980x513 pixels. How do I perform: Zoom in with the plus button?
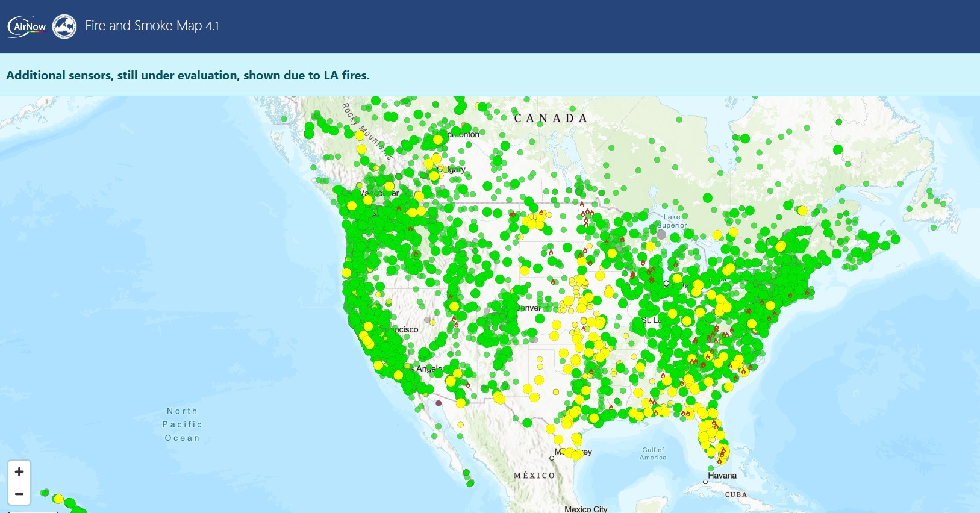coord(19,471)
